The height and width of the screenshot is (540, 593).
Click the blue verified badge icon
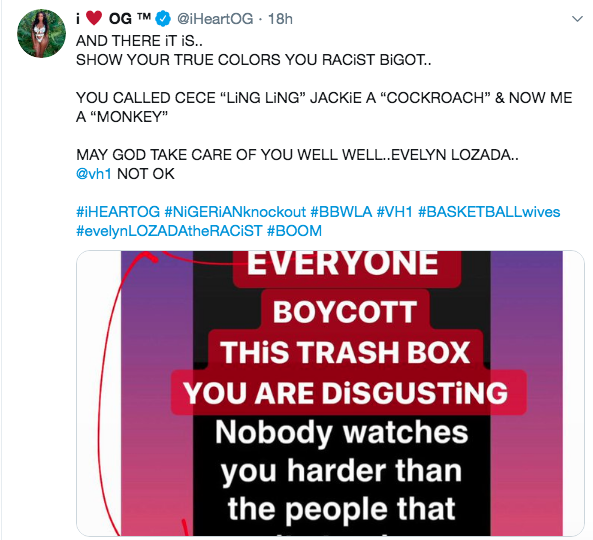163,19
